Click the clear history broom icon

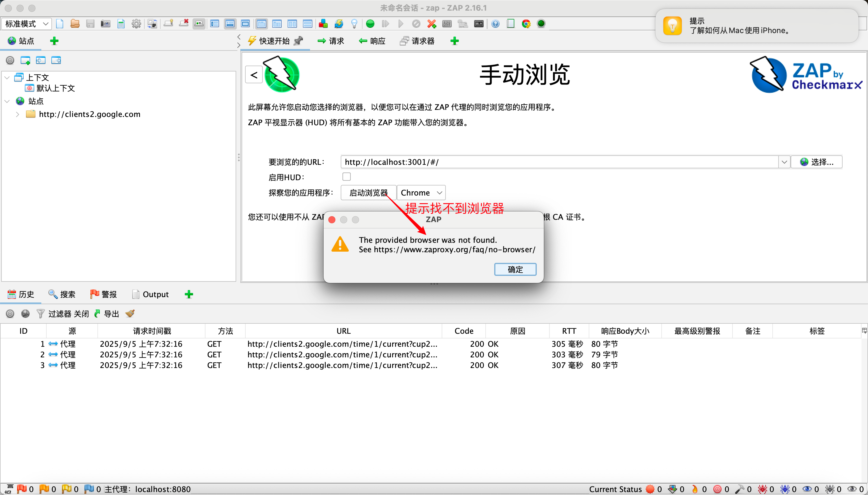tap(130, 313)
